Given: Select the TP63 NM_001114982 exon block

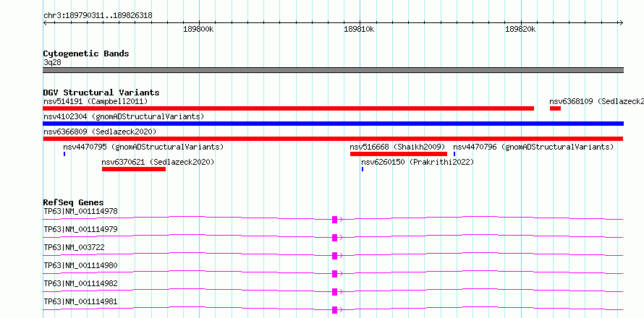Looking at the screenshot, I should click(x=335, y=292).
